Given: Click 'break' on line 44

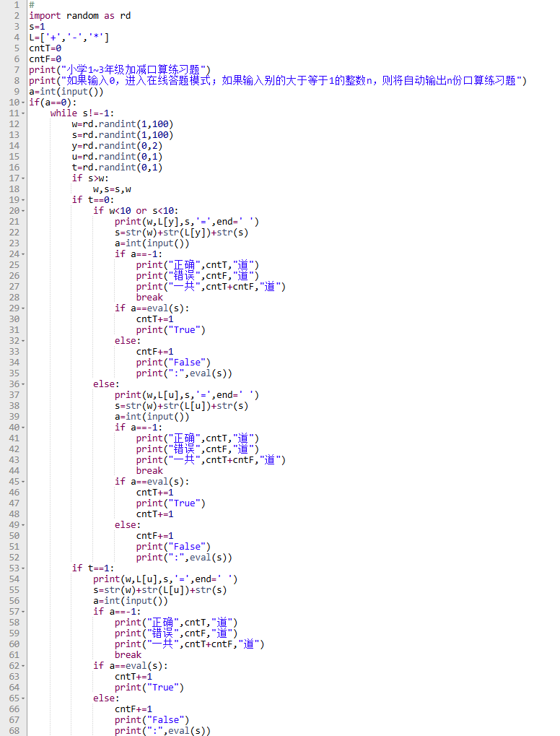Looking at the screenshot, I should [149, 471].
